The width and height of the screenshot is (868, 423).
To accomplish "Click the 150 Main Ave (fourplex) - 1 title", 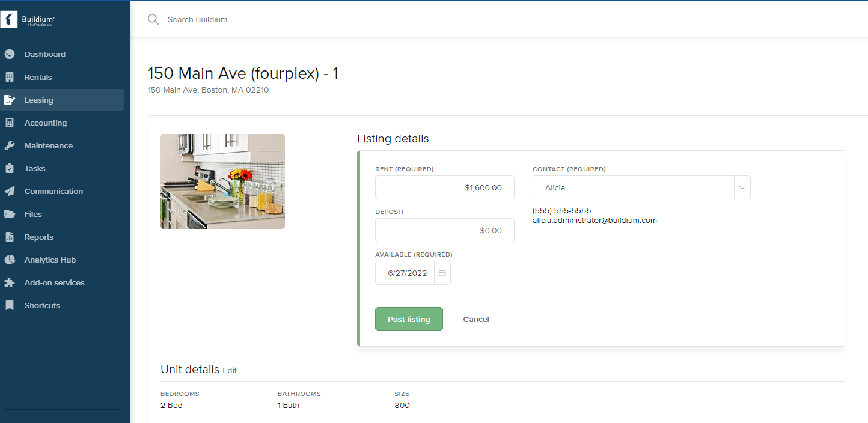I will (x=243, y=73).
